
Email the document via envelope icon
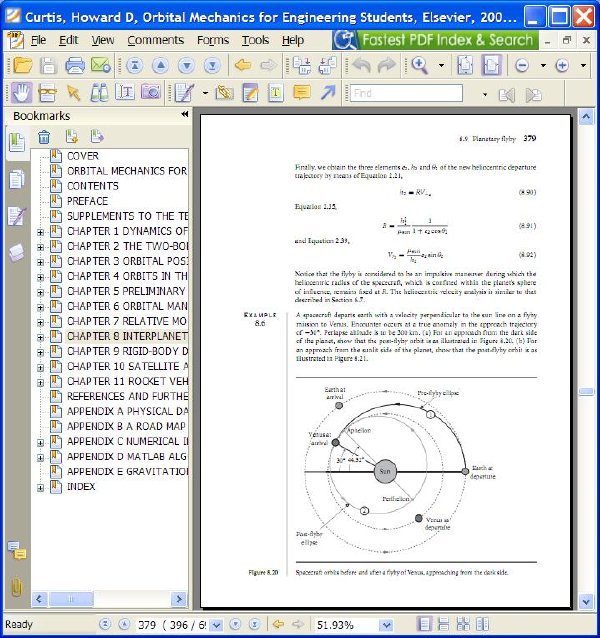pyautogui.click(x=100, y=66)
